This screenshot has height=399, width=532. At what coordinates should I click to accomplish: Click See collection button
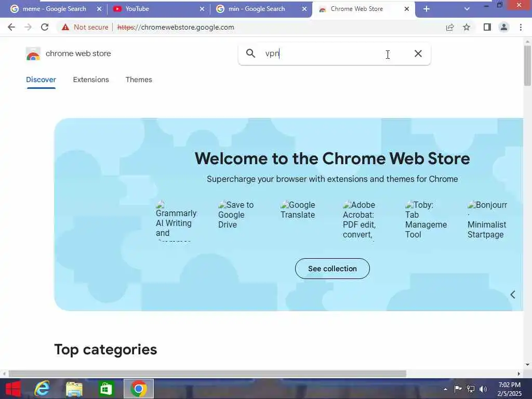(x=332, y=269)
